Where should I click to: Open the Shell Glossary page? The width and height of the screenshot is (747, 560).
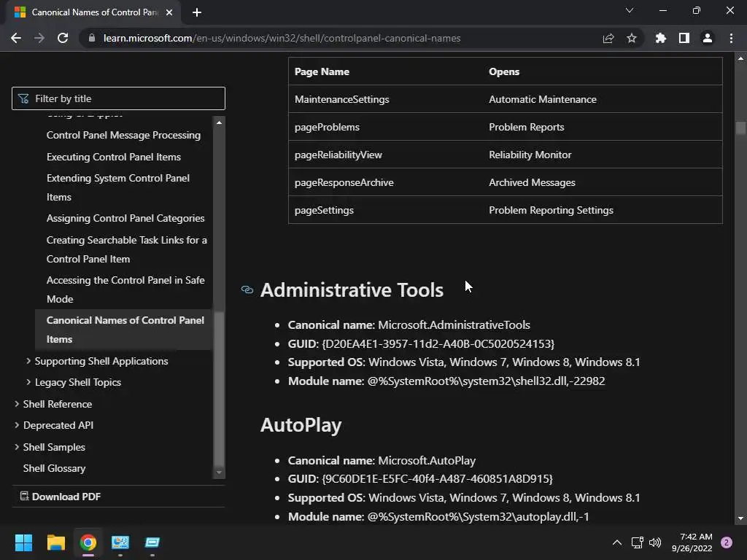pyautogui.click(x=54, y=469)
